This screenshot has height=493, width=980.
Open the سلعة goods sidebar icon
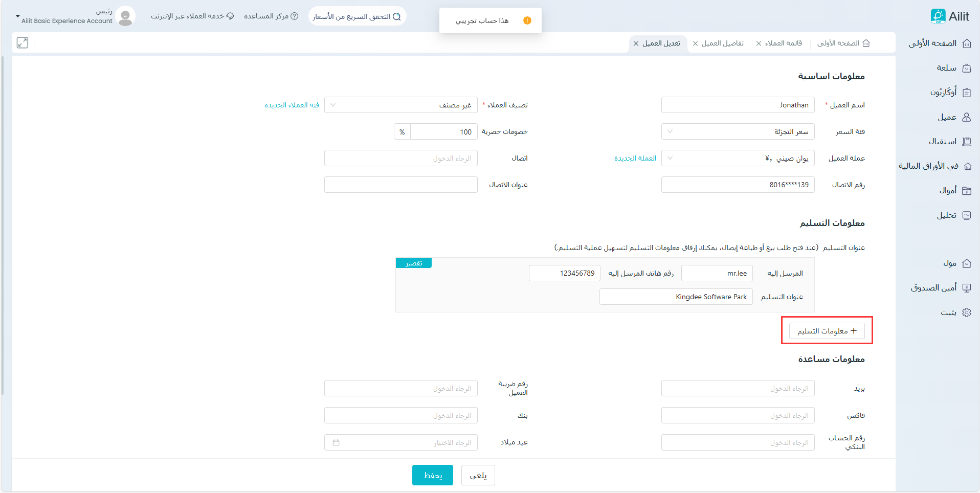pos(966,68)
